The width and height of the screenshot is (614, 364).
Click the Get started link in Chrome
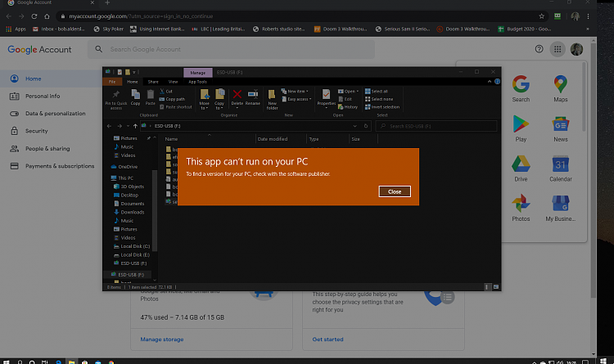pyautogui.click(x=327, y=339)
